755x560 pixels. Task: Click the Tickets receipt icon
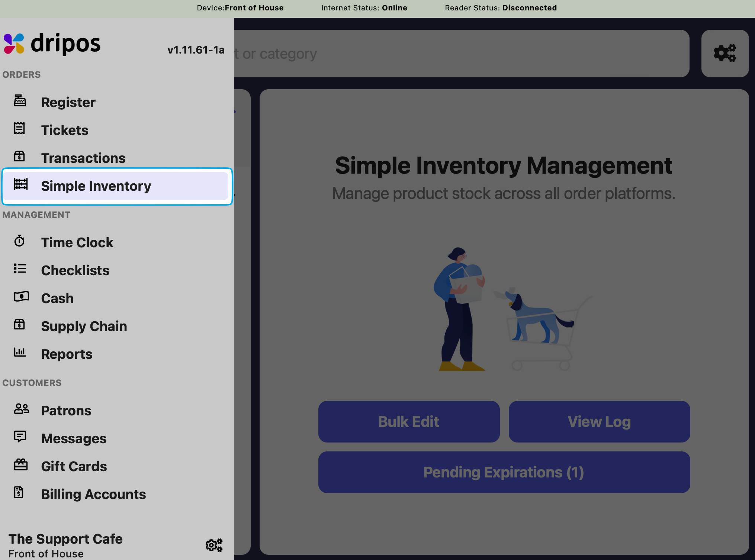pos(19,129)
